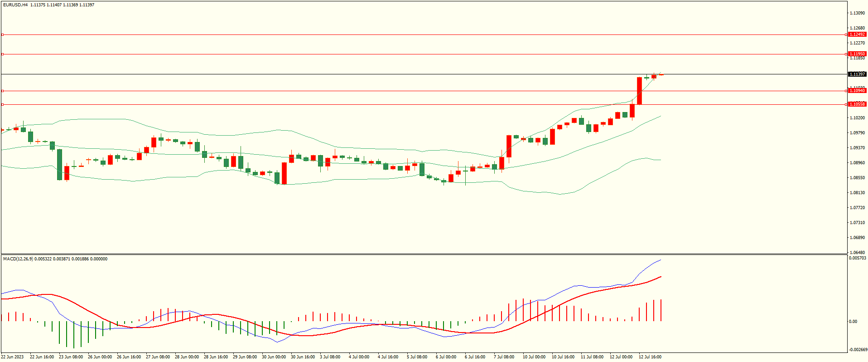Click the 6 Jul 00:00 time label

coord(446,357)
